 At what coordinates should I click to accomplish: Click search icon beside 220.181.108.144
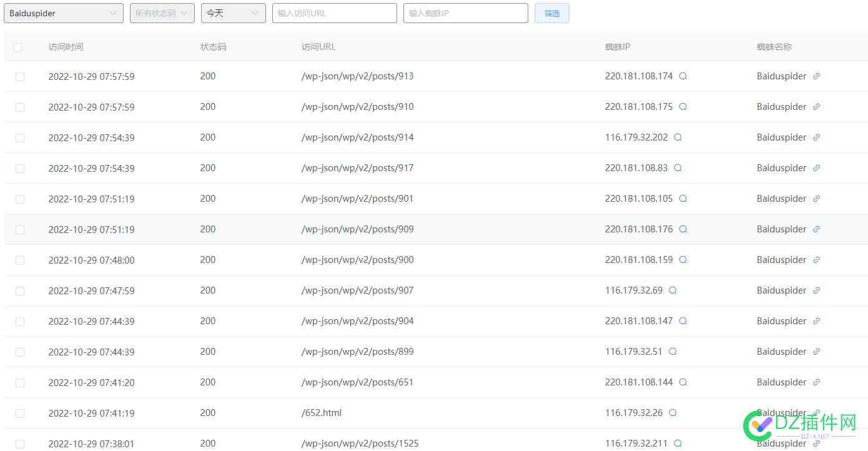pos(683,382)
